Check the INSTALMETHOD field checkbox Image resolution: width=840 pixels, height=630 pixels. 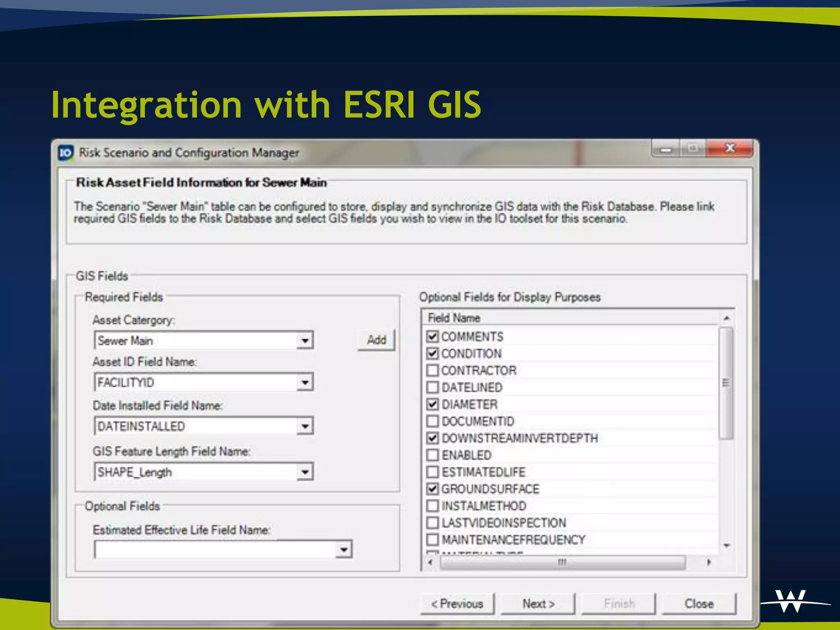[x=432, y=506]
